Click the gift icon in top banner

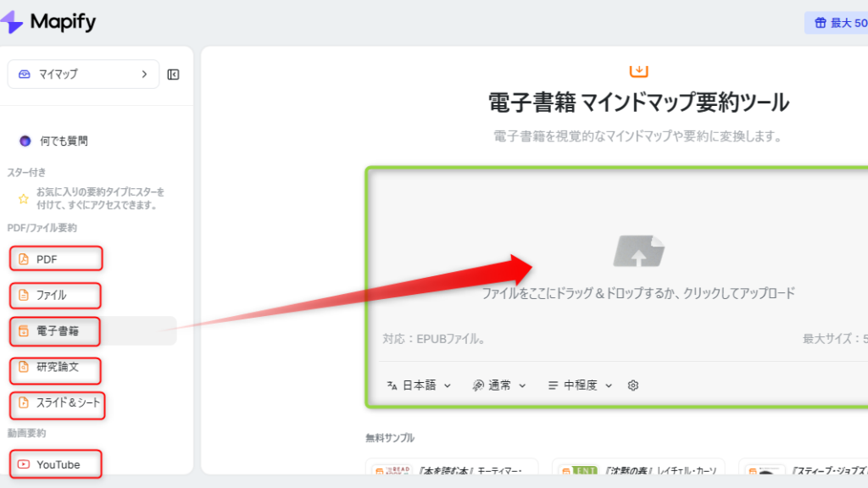pyautogui.click(x=820, y=23)
